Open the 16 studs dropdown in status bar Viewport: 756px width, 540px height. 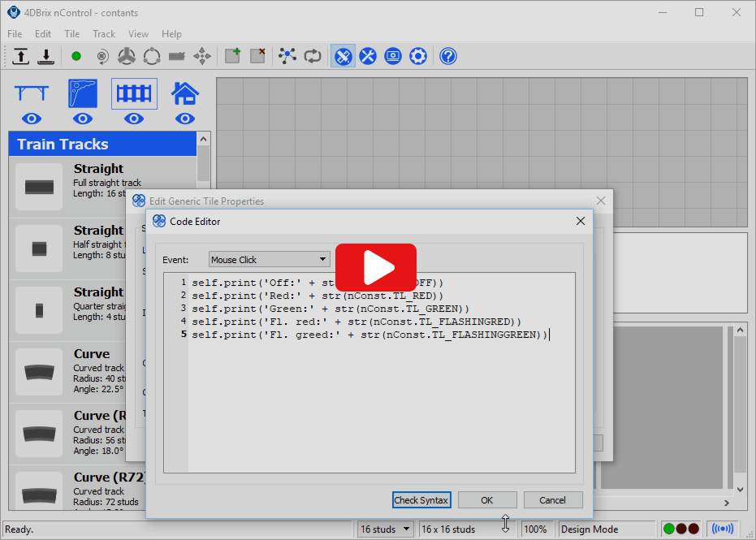pos(385,529)
